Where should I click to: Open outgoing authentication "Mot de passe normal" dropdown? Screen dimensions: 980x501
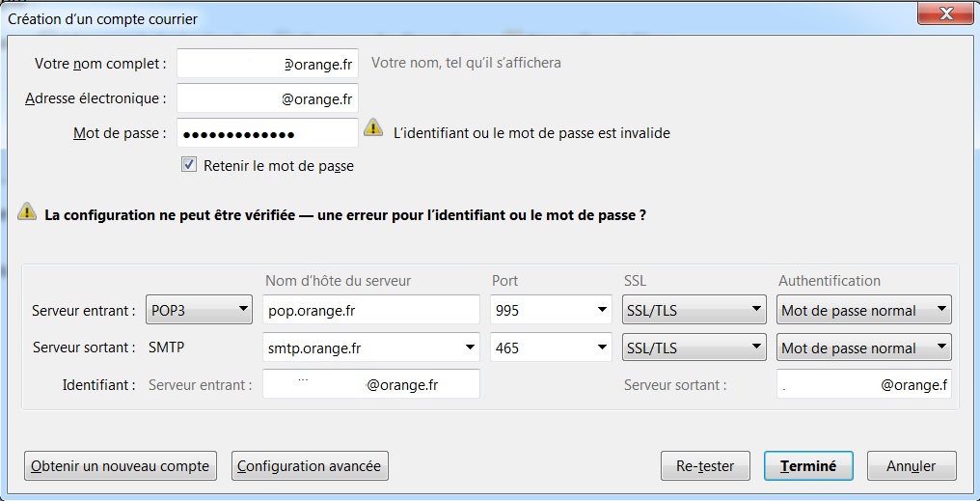tap(863, 348)
